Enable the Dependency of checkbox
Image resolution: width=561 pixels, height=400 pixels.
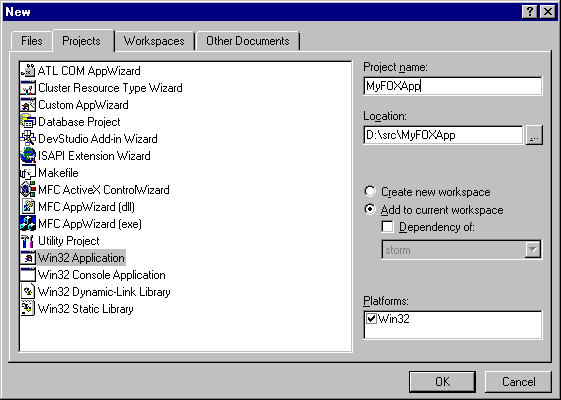point(387,226)
